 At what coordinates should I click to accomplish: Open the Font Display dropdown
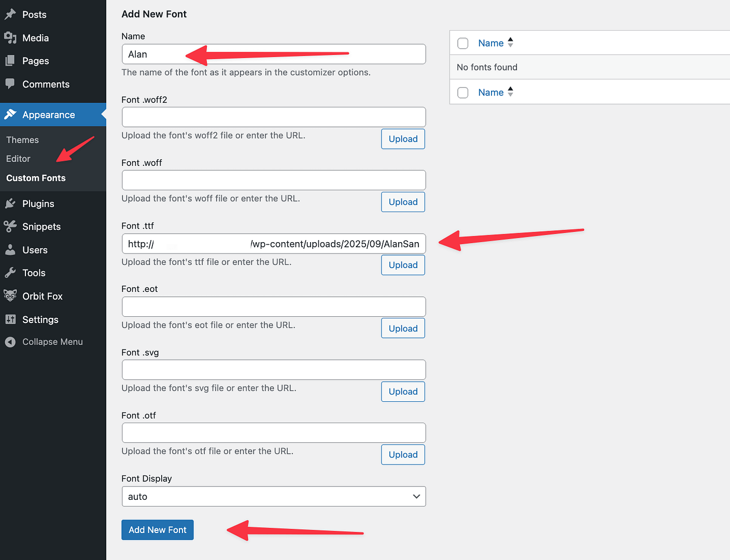[274, 496]
